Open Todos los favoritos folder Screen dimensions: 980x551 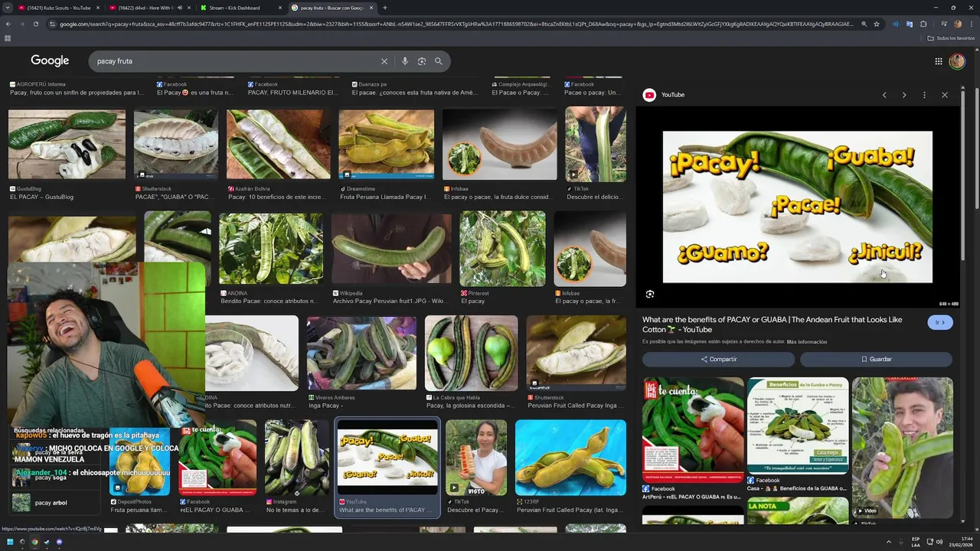[952, 37]
